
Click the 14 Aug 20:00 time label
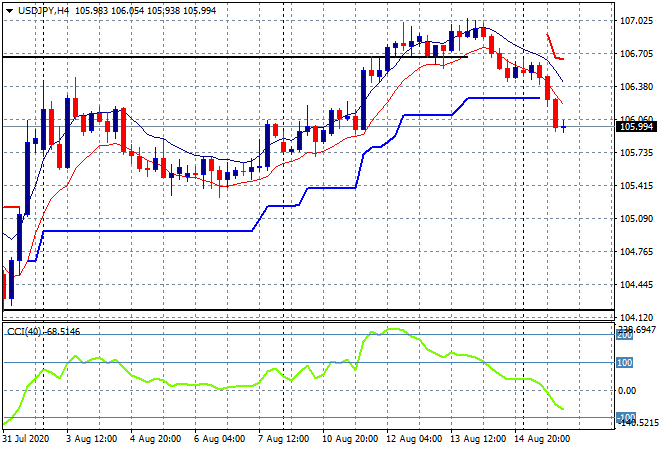pyautogui.click(x=542, y=439)
